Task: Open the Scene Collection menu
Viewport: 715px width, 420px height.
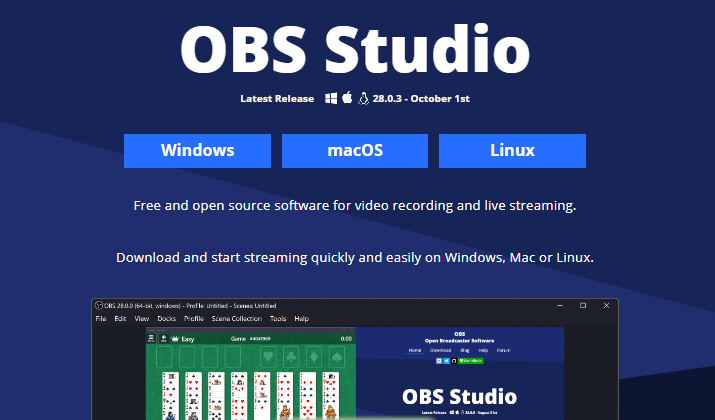Action: [237, 319]
